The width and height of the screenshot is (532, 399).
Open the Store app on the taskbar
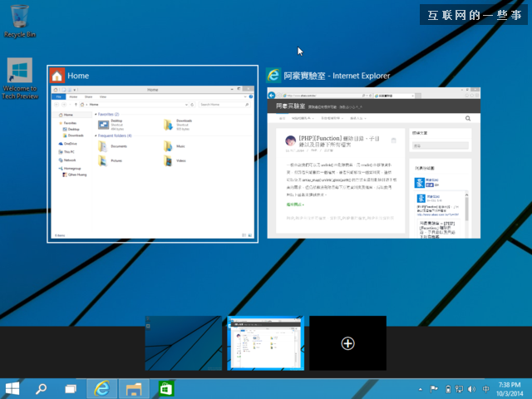165,388
